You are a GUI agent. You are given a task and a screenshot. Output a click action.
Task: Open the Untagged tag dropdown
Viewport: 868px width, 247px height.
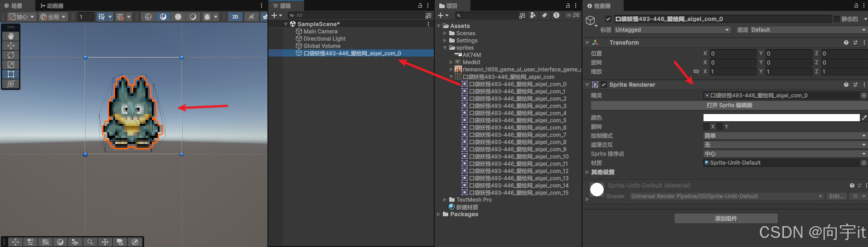pos(673,30)
